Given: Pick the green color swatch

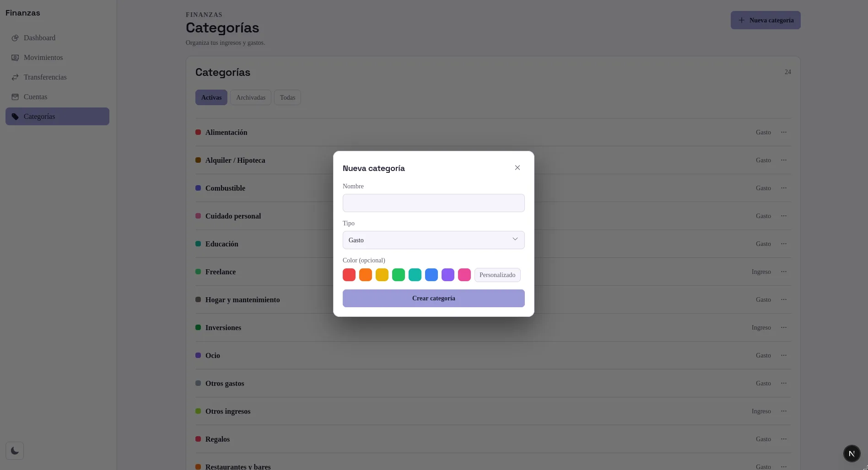Looking at the screenshot, I should [x=399, y=275].
